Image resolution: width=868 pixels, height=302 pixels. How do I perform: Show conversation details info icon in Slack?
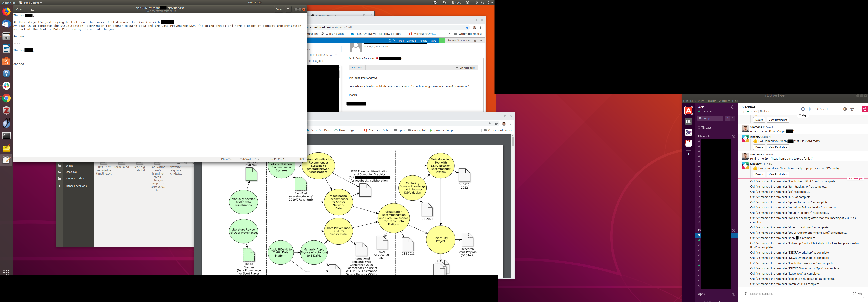click(x=803, y=109)
